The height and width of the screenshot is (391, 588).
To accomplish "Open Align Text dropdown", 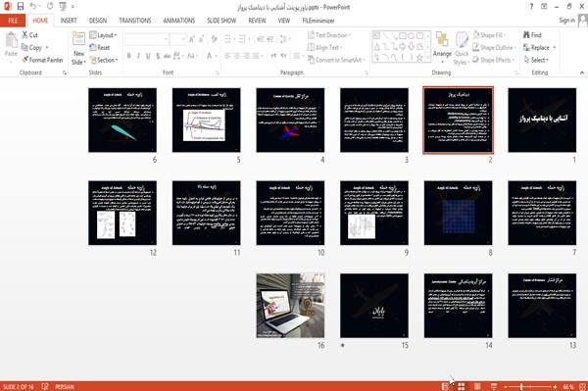I will [x=324, y=48].
